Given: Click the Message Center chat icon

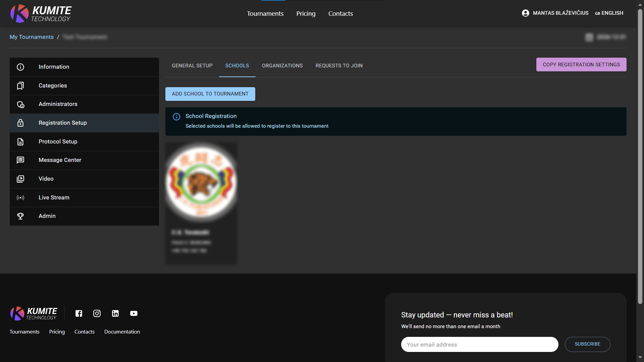Looking at the screenshot, I should point(20,160).
